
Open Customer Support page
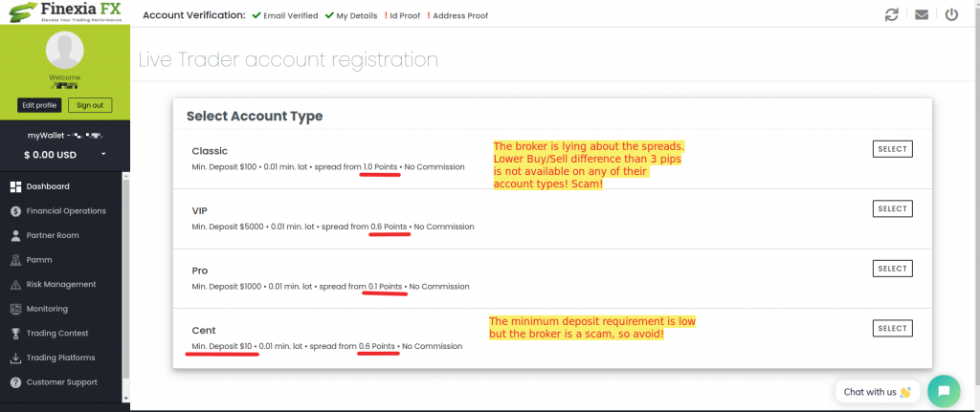tap(61, 382)
